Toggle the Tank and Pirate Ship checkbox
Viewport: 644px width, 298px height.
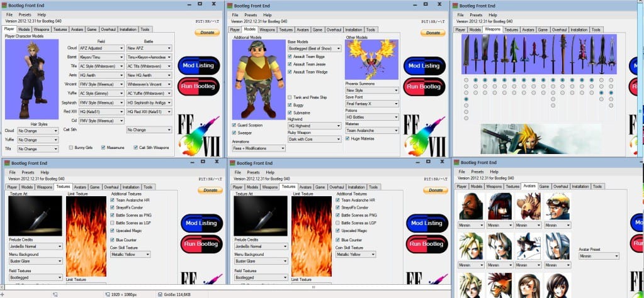point(290,97)
